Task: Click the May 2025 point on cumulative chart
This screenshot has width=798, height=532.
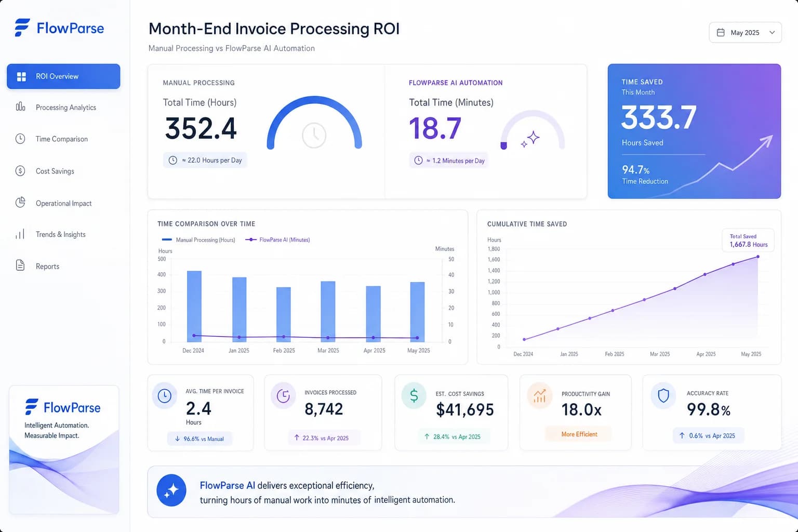Action: click(758, 257)
